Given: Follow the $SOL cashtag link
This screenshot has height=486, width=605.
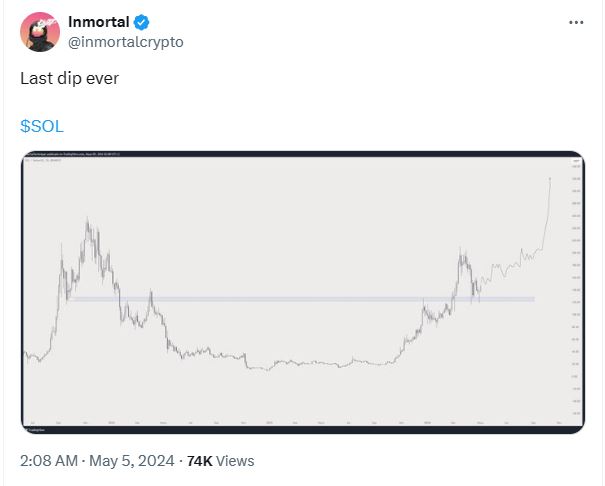Looking at the screenshot, I should point(42,126).
